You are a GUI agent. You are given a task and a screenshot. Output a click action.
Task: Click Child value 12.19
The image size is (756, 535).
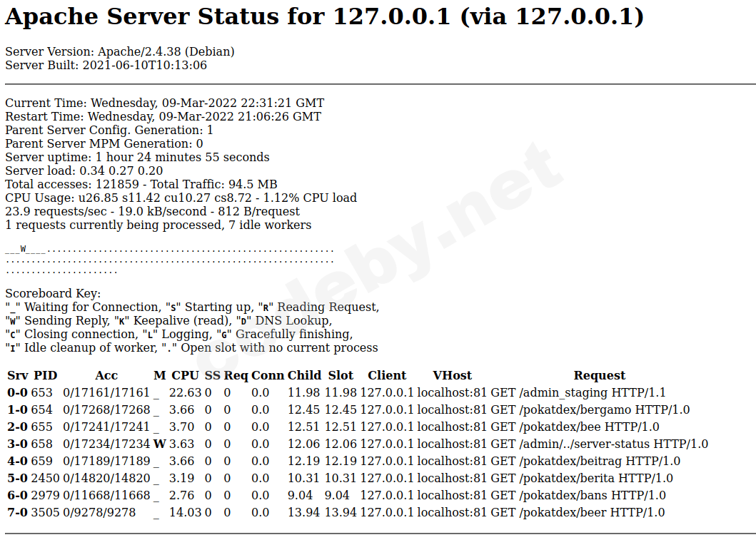(303, 462)
